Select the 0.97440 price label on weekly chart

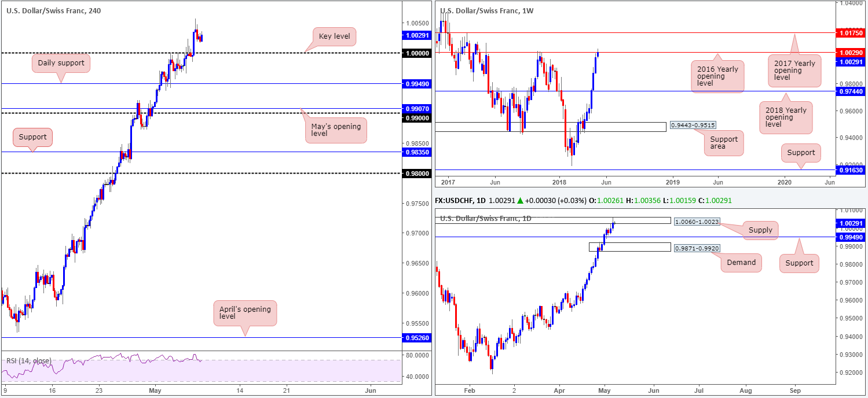click(x=850, y=91)
